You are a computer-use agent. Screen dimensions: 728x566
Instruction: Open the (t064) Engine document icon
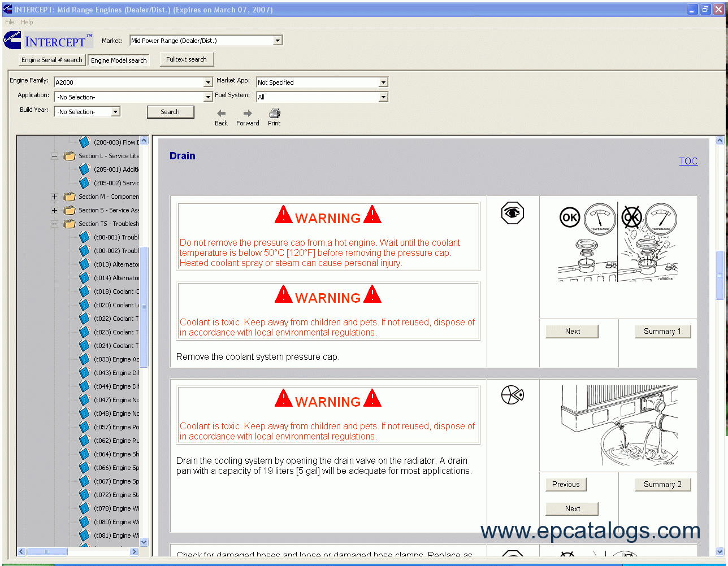[84, 454]
